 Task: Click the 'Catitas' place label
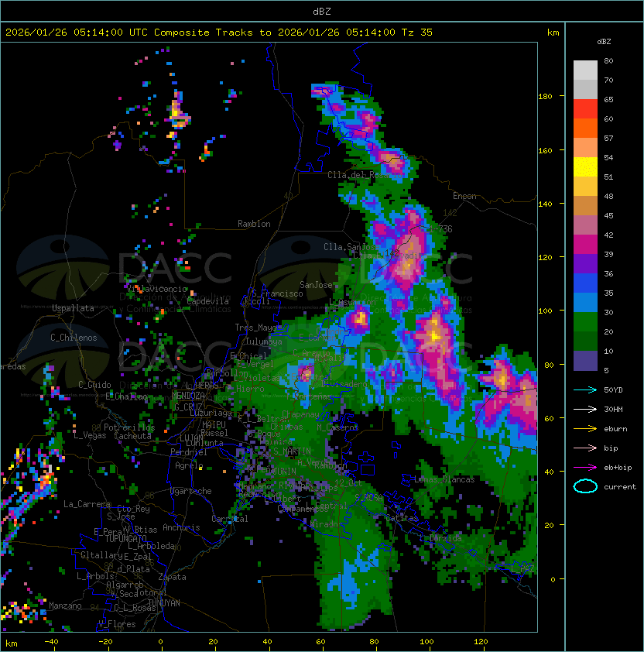pos(402,518)
